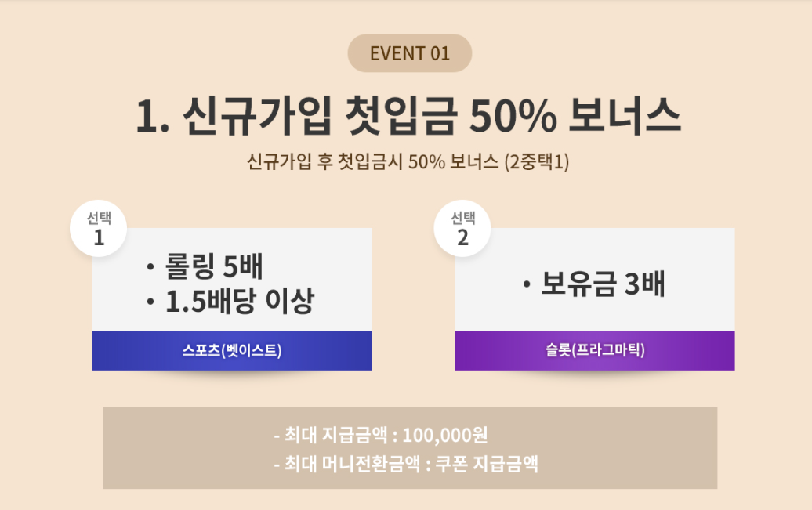Select the 선택 1 circle badge
Viewport: 812px width, 510px height.
tap(99, 229)
